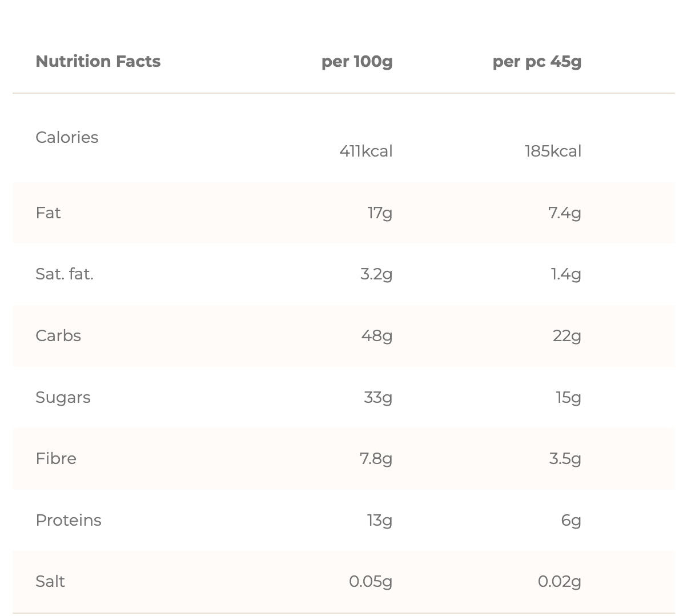Select the Sugars row label
The height and width of the screenshot is (616, 691).
pos(63,397)
